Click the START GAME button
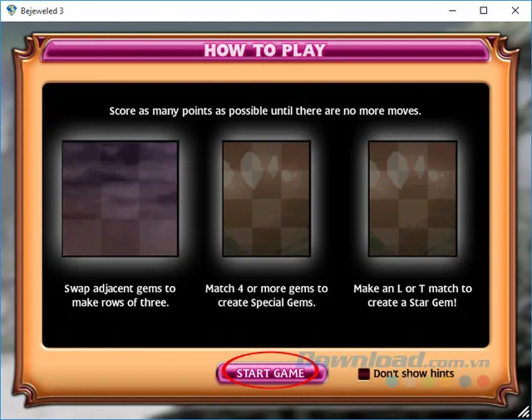 [271, 373]
